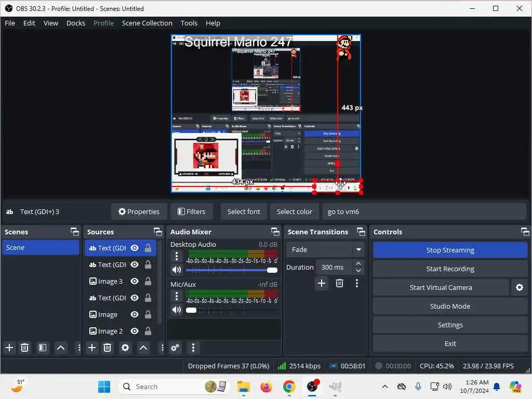Image resolution: width=532 pixels, height=399 pixels.
Task: Mute Mic/Aux speaker icon
Action: click(177, 310)
